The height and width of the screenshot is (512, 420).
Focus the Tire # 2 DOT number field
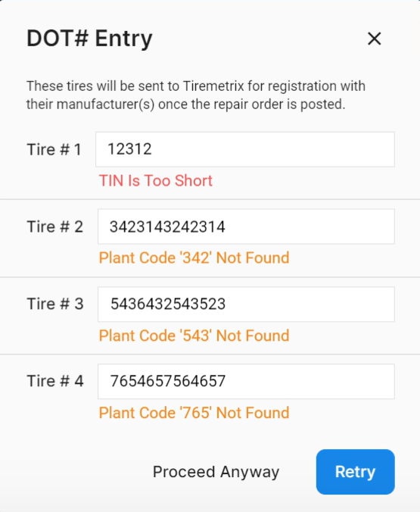coord(246,226)
